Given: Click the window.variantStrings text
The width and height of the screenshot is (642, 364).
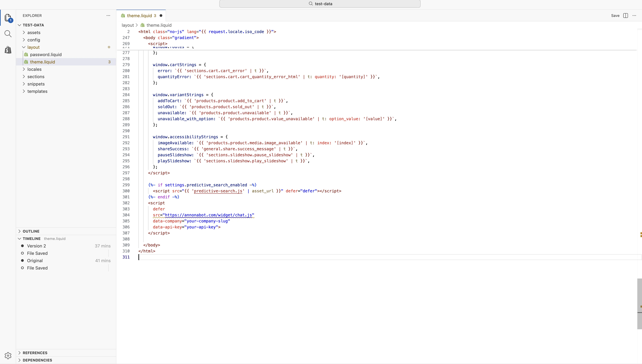Looking at the screenshot, I should pos(178,95).
